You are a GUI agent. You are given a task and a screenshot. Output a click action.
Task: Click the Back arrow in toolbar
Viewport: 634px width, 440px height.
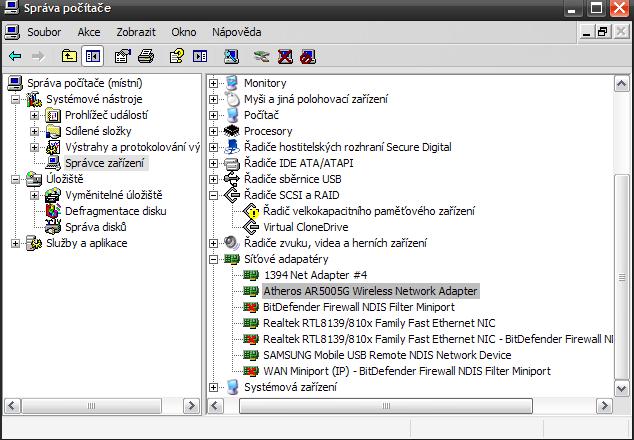pyautogui.click(x=14, y=57)
